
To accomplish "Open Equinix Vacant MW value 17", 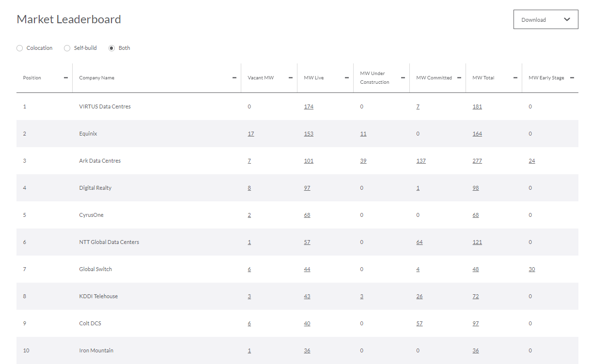I will coord(251,134).
